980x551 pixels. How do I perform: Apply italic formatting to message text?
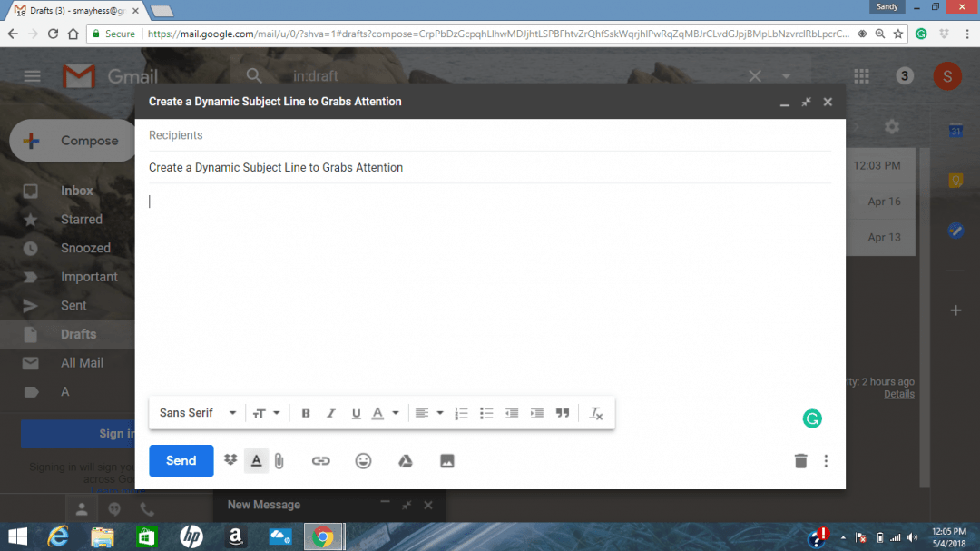click(330, 413)
